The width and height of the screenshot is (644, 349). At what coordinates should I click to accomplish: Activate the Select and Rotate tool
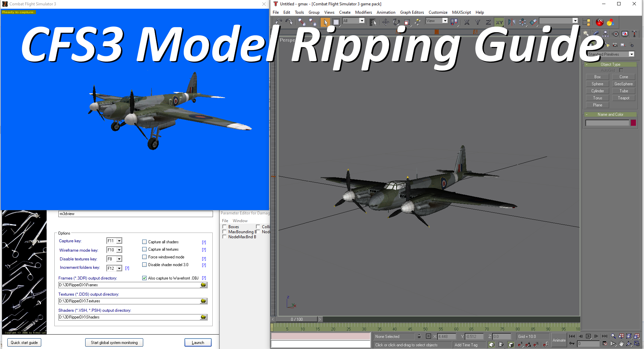coord(396,22)
